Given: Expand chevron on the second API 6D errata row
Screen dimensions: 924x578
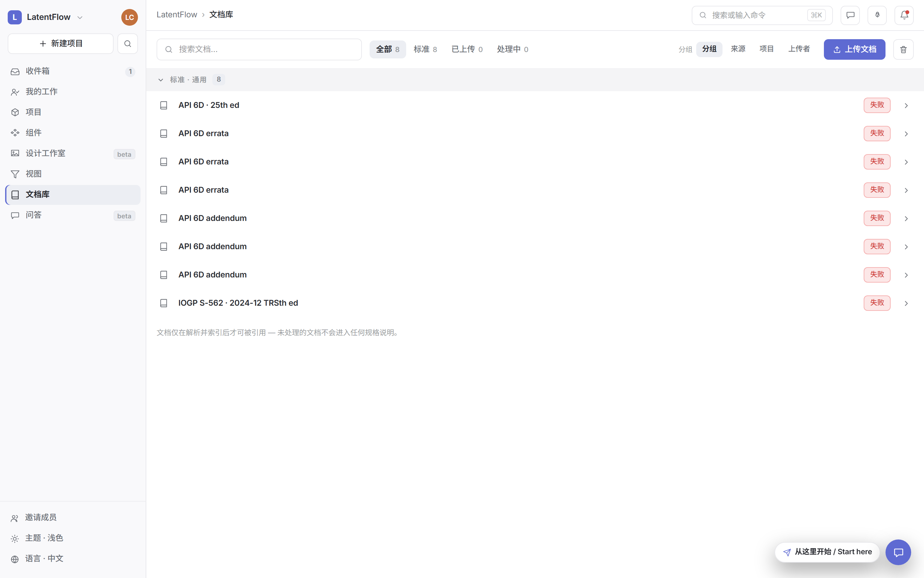Looking at the screenshot, I should tap(906, 162).
